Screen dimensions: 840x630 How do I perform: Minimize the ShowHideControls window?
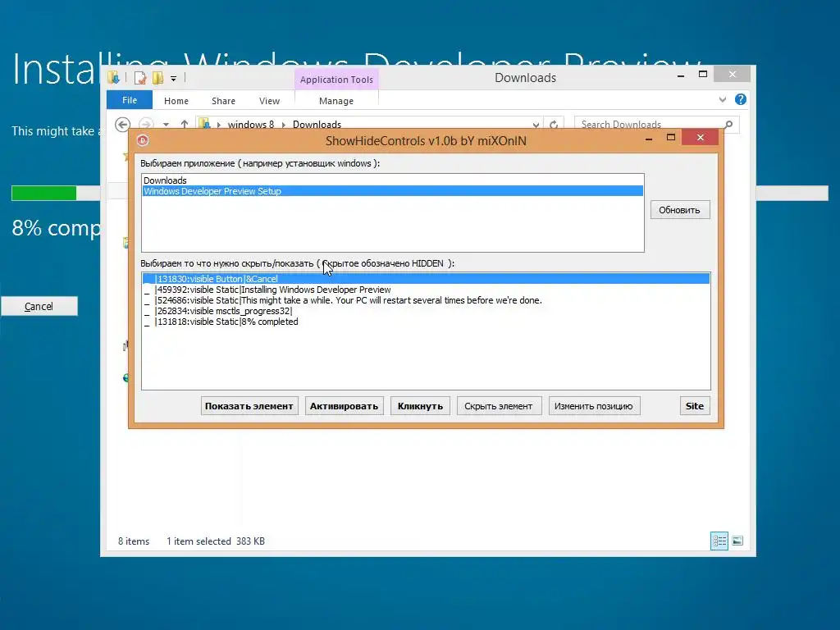pyautogui.click(x=649, y=138)
